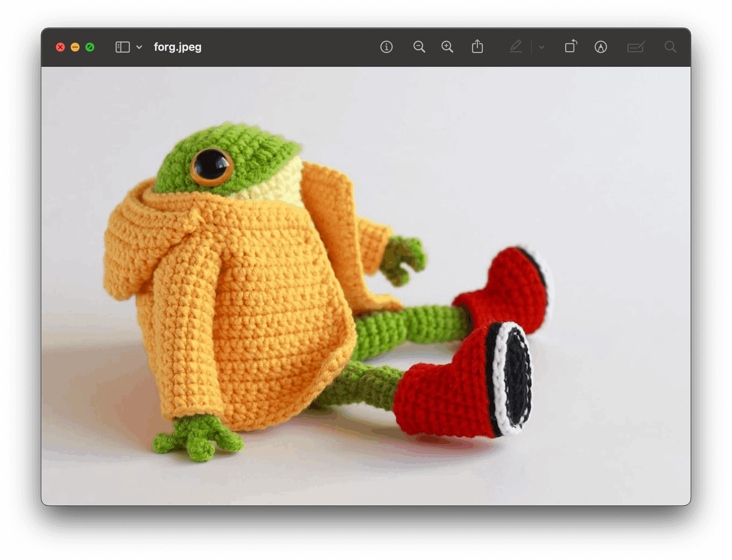Rotate the image left
Image resolution: width=732 pixels, height=560 pixels.
click(x=571, y=47)
